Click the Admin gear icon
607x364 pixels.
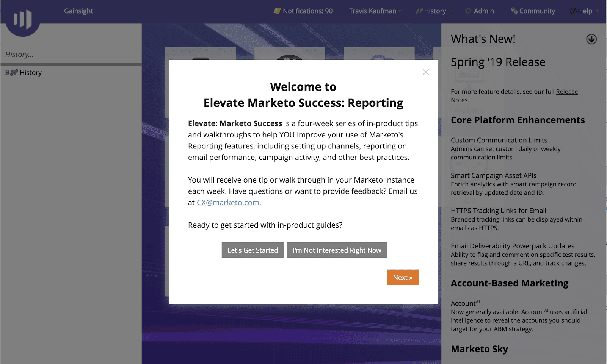(x=468, y=11)
